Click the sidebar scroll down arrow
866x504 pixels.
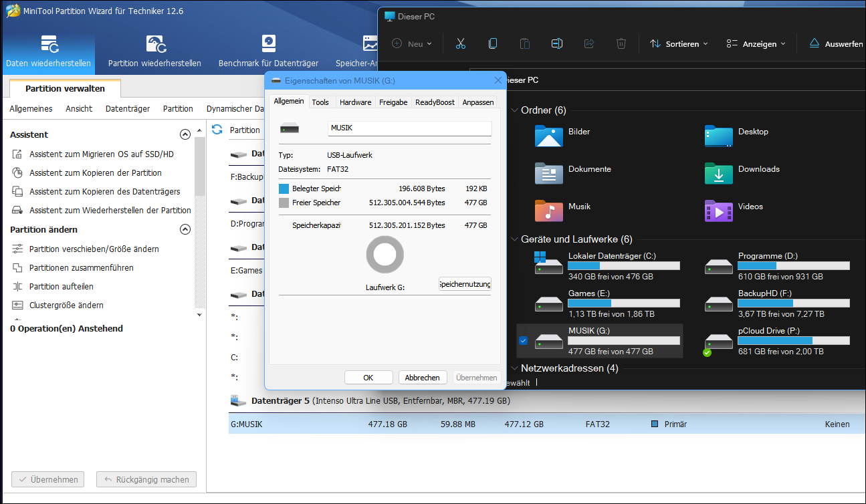[x=199, y=314]
